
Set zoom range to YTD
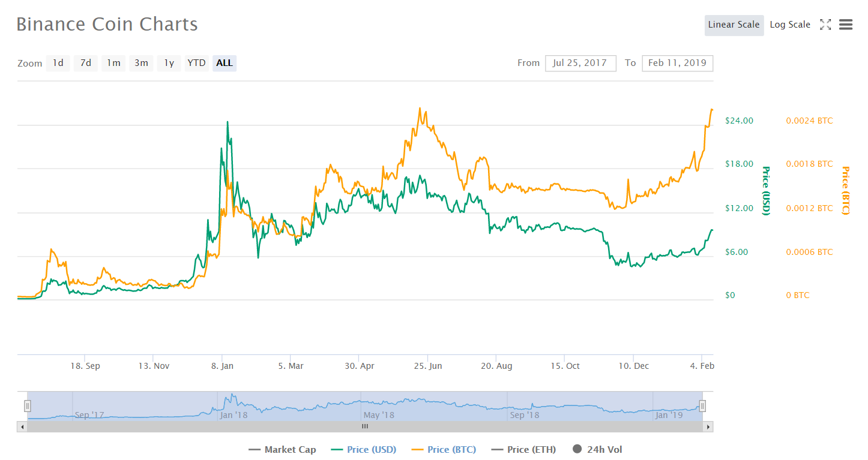197,63
